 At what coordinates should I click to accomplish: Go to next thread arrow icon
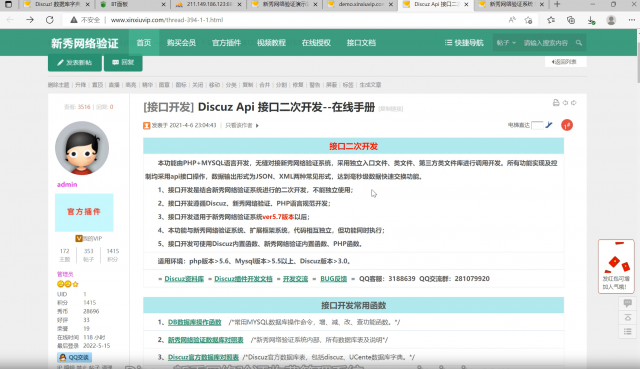tap(573, 103)
